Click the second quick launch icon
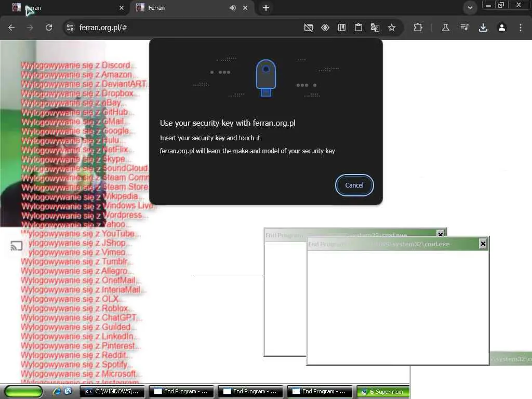The image size is (532, 399). pyautogui.click(x=68, y=391)
